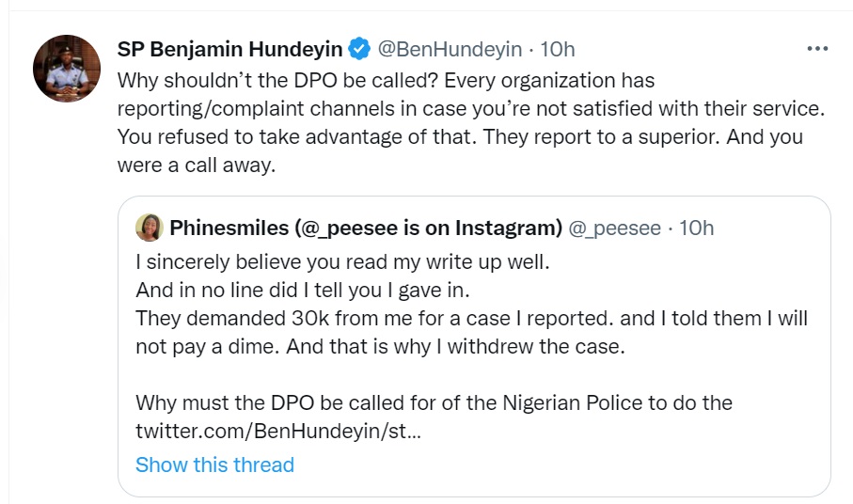Click 'Show this thread' link

coord(214,465)
